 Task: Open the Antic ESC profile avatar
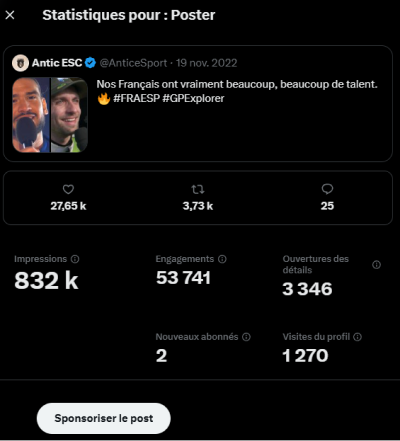(x=21, y=63)
